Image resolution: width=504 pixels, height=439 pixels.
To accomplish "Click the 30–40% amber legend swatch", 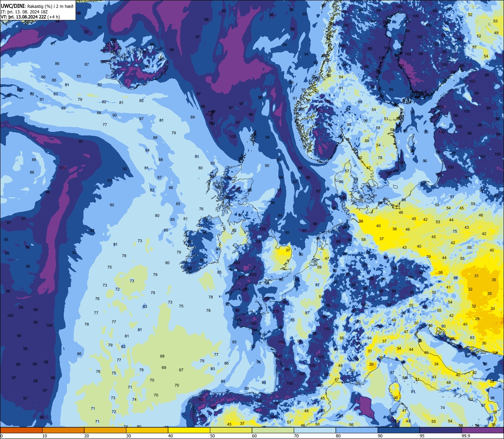I will [147, 430].
